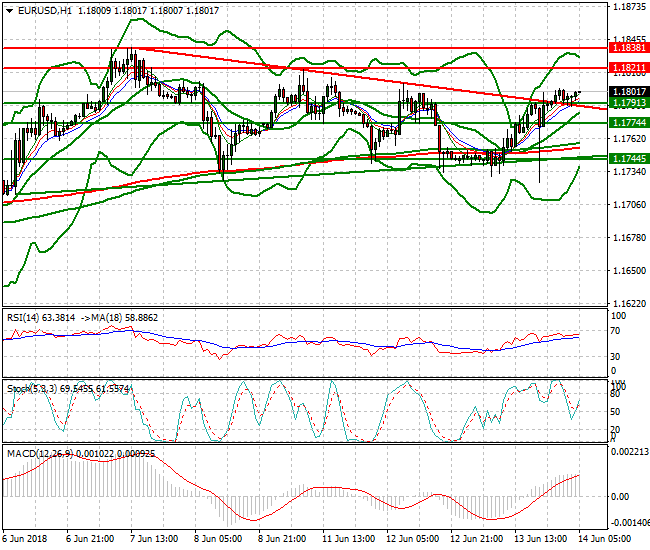650x550 pixels.
Task: Select the green 1.17913 level label
Action: (629, 103)
